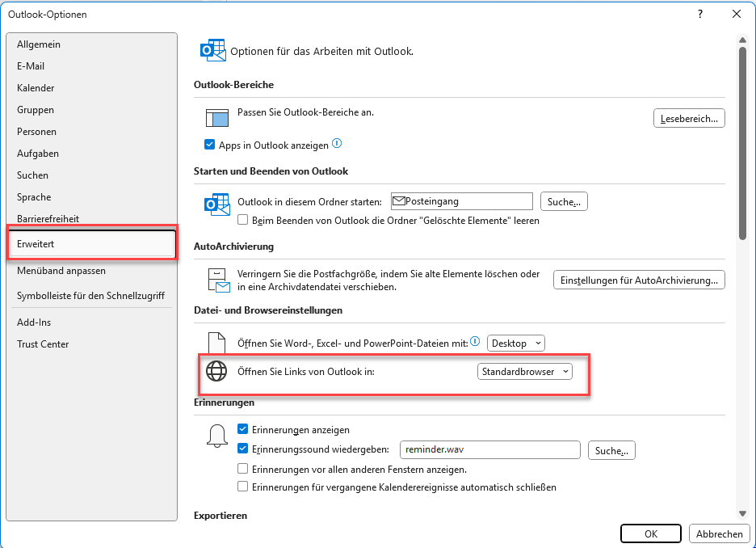Open the Desktop dropdown for Office files
756x548 pixels.
[516, 344]
